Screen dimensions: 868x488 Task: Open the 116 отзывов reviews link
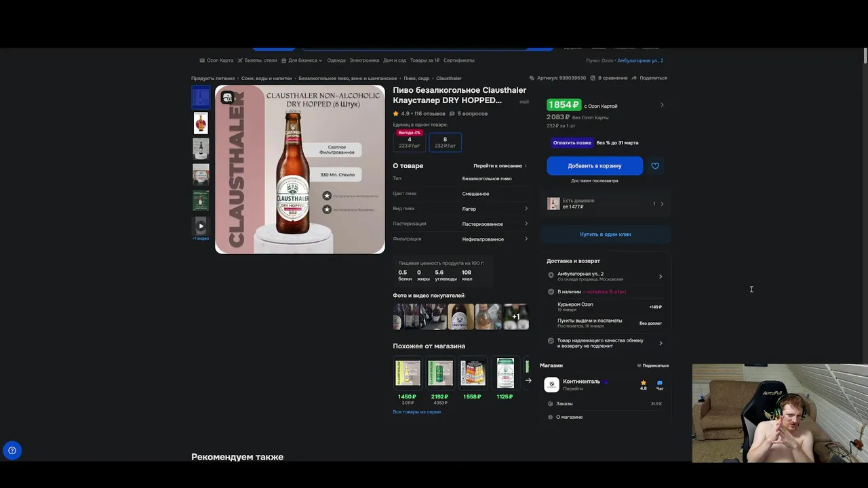(430, 114)
